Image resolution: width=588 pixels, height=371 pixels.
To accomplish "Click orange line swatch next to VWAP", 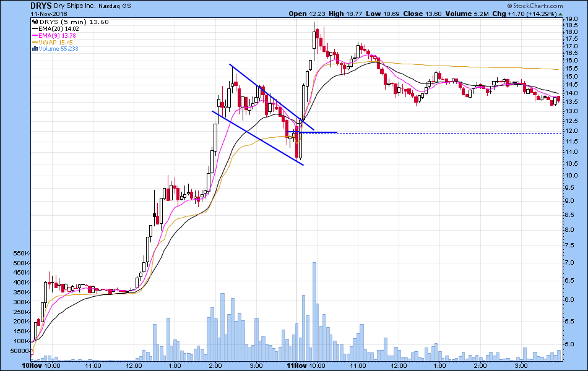I will tap(35, 42).
